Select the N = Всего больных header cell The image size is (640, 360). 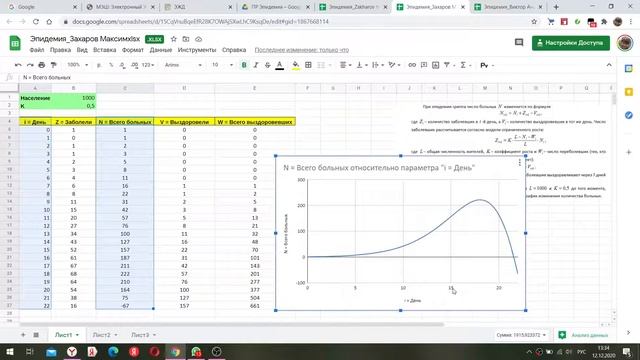click(x=125, y=122)
